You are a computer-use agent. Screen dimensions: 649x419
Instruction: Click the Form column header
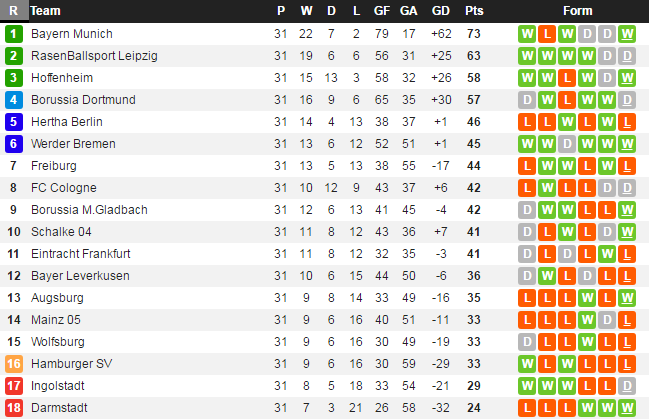pos(577,11)
